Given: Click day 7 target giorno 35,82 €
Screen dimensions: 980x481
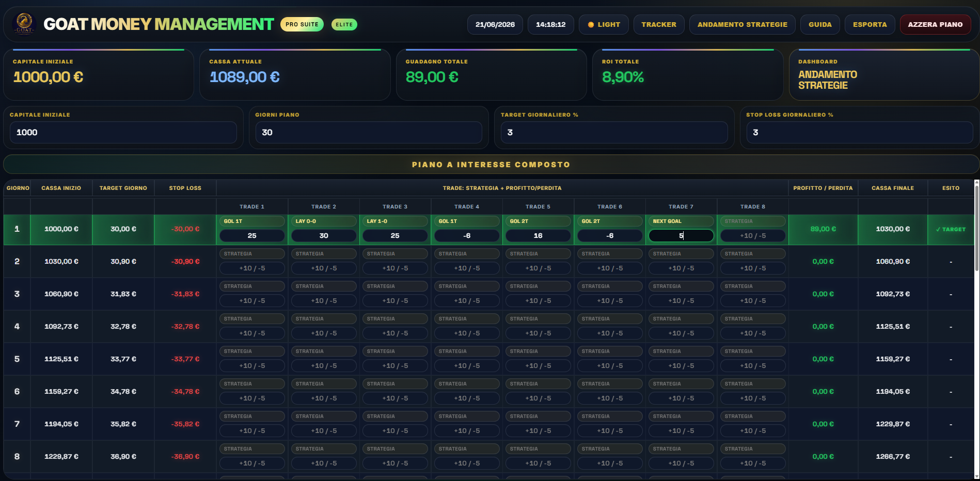Looking at the screenshot, I should [x=123, y=424].
